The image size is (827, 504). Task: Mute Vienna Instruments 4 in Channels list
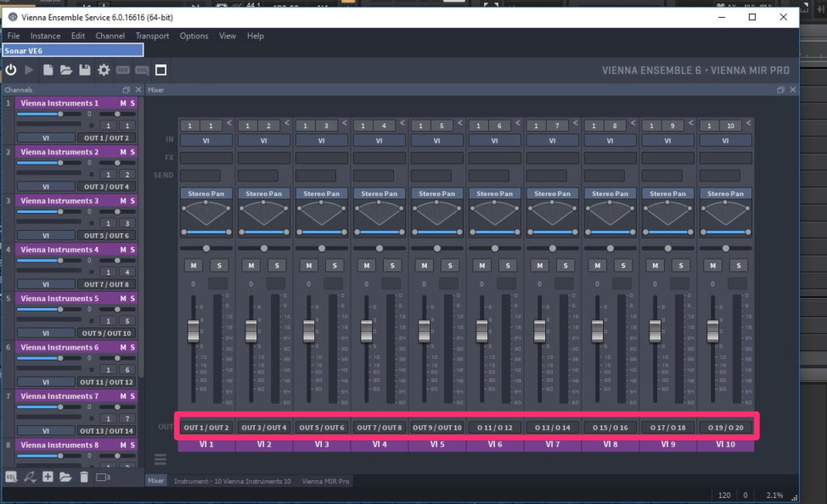123,249
